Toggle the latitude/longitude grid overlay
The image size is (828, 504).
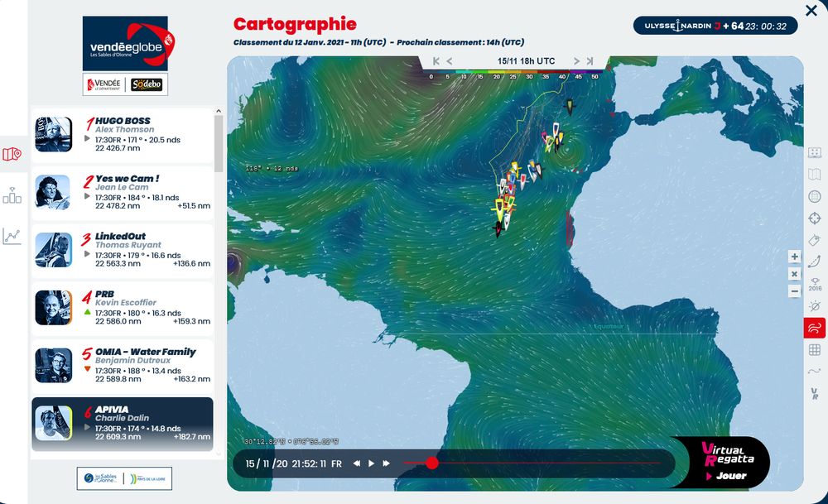pyautogui.click(x=815, y=349)
